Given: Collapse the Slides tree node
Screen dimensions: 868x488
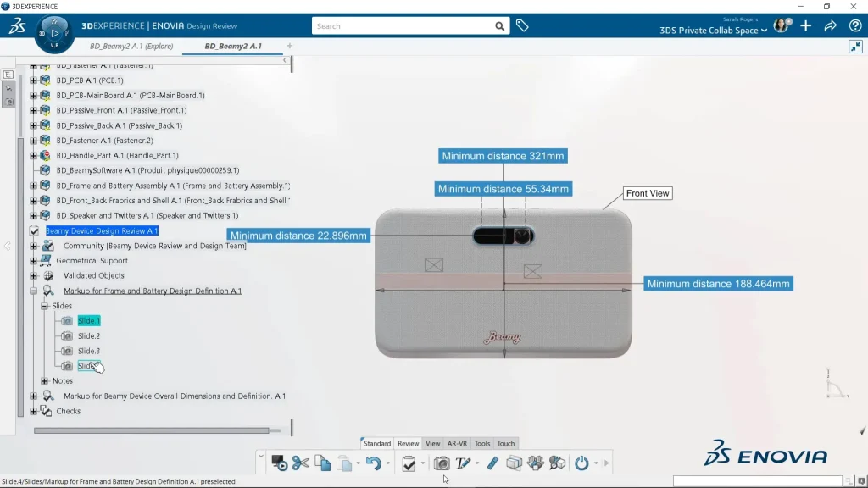Looking at the screenshot, I should click(x=45, y=306).
